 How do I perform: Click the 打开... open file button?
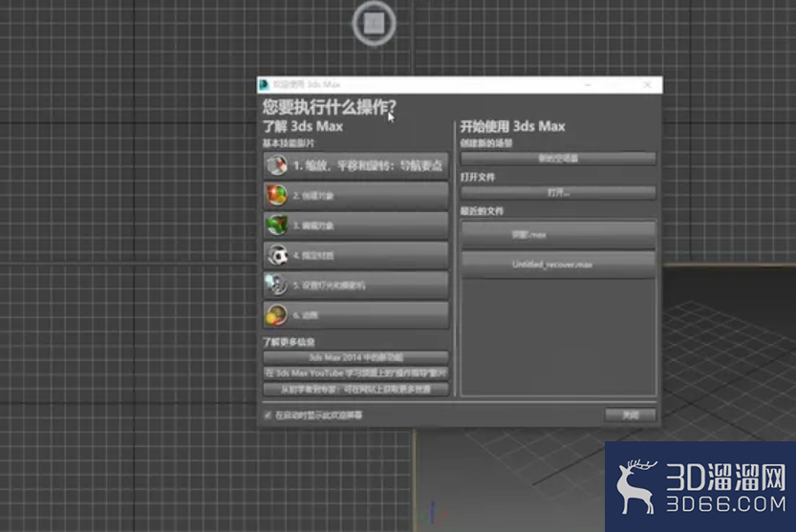[x=558, y=192]
